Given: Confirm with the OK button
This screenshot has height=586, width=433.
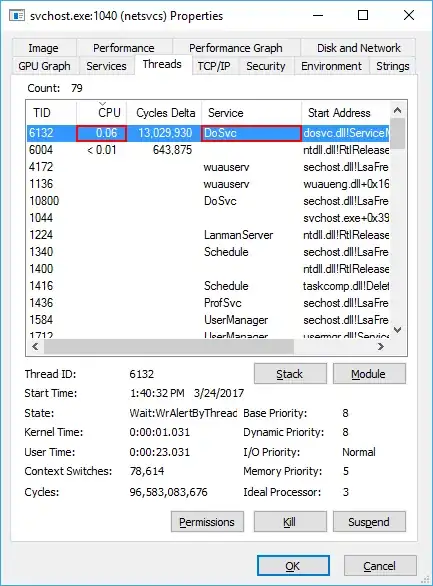Looking at the screenshot, I should point(293,566).
